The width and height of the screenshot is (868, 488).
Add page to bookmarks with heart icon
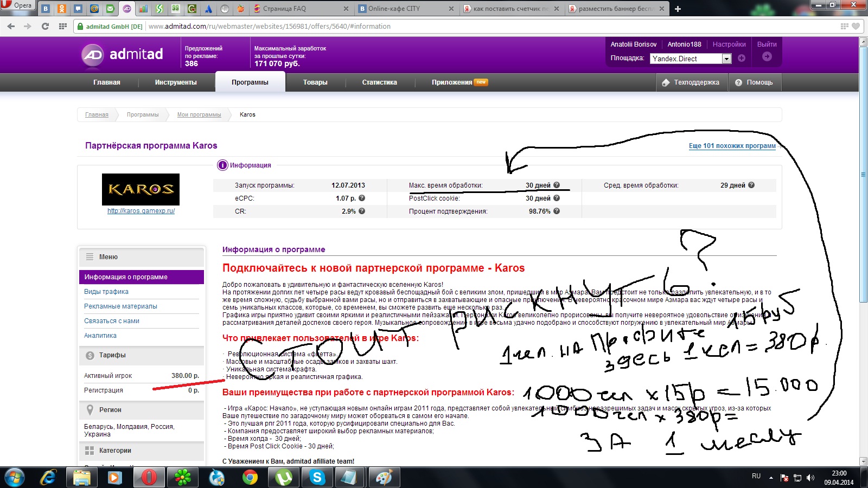856,26
